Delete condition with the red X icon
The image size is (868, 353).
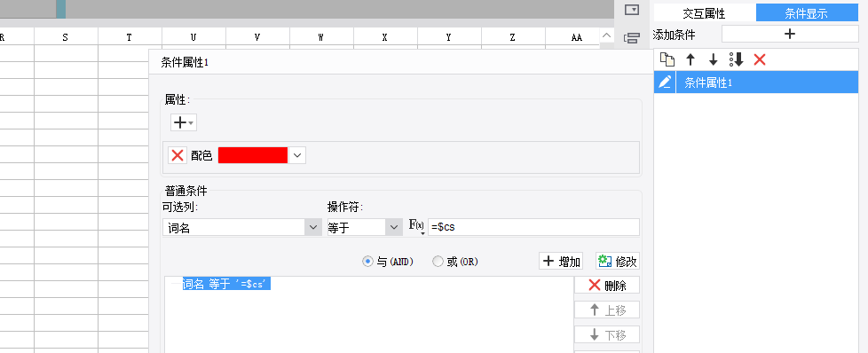point(760,59)
